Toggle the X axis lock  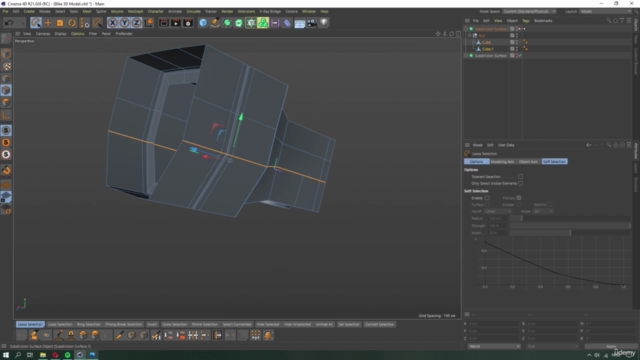tap(113, 23)
